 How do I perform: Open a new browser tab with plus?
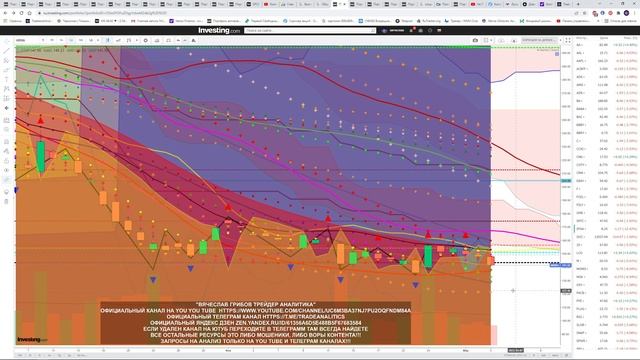point(578,4)
